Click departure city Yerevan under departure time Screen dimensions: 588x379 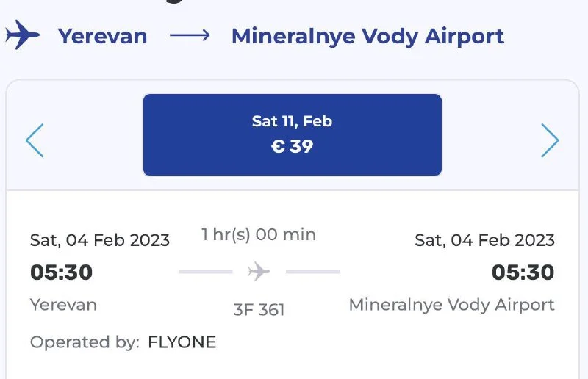coord(63,304)
